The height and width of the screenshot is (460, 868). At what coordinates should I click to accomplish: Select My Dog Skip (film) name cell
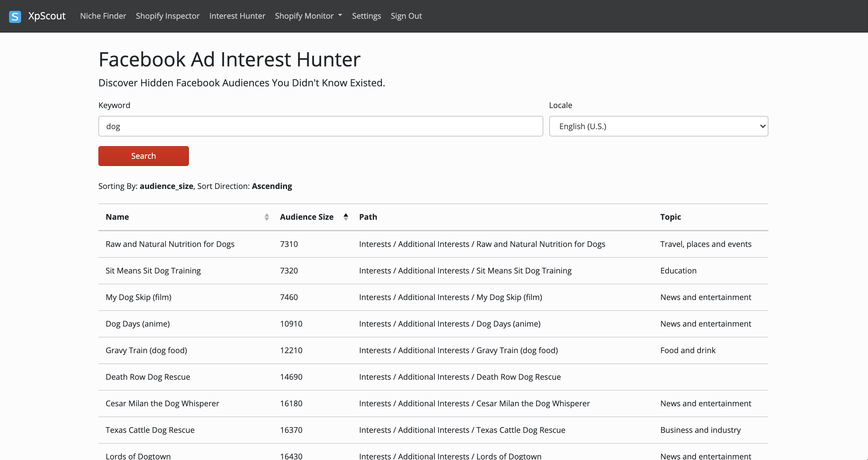139,297
